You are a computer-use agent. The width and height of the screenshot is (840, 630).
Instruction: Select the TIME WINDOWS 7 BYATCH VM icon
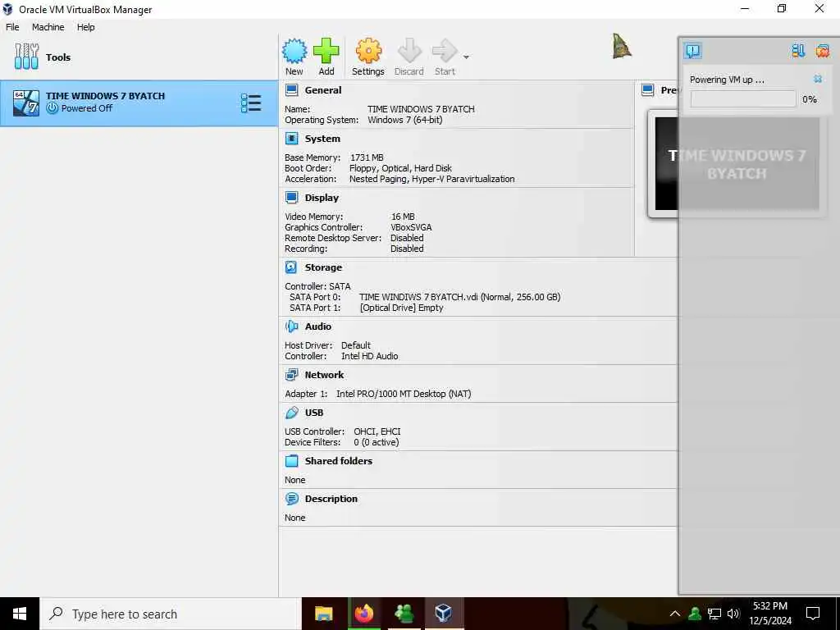[26, 103]
